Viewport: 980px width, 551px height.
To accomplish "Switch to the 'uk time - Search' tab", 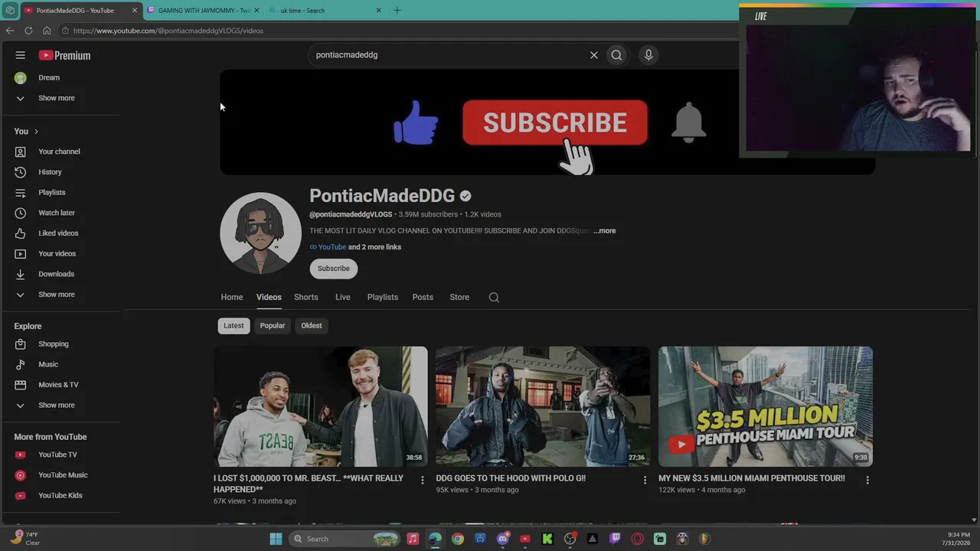I will 326,11.
